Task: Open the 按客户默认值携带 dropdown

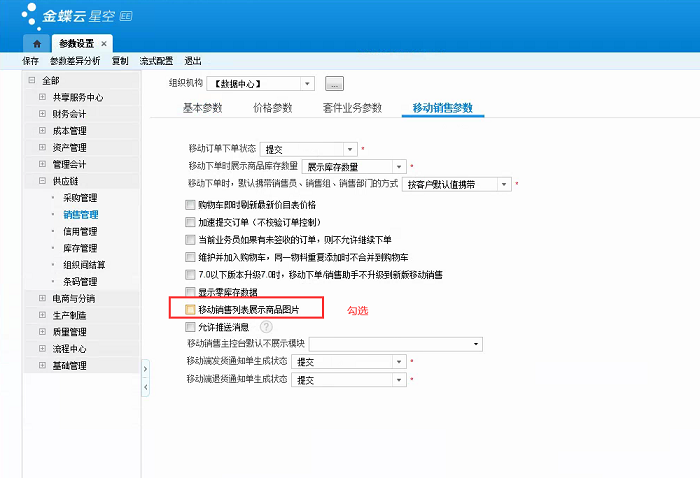Action: pyautogui.click(x=504, y=184)
